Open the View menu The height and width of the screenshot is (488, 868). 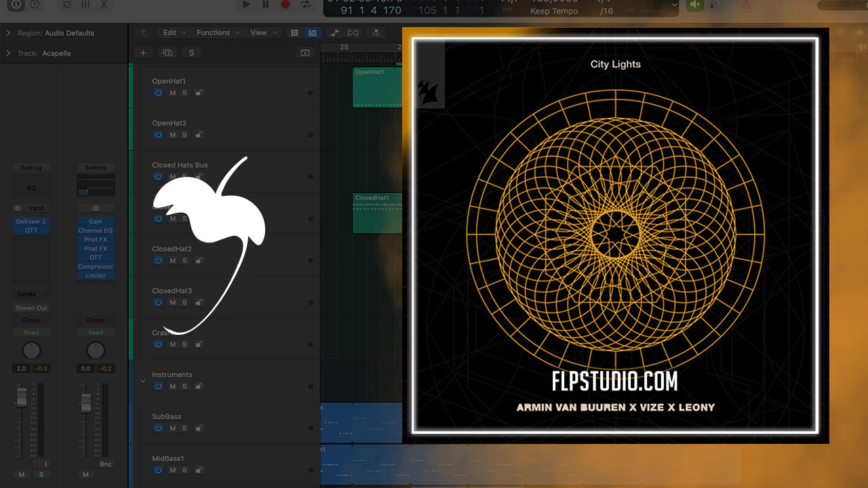(262, 33)
